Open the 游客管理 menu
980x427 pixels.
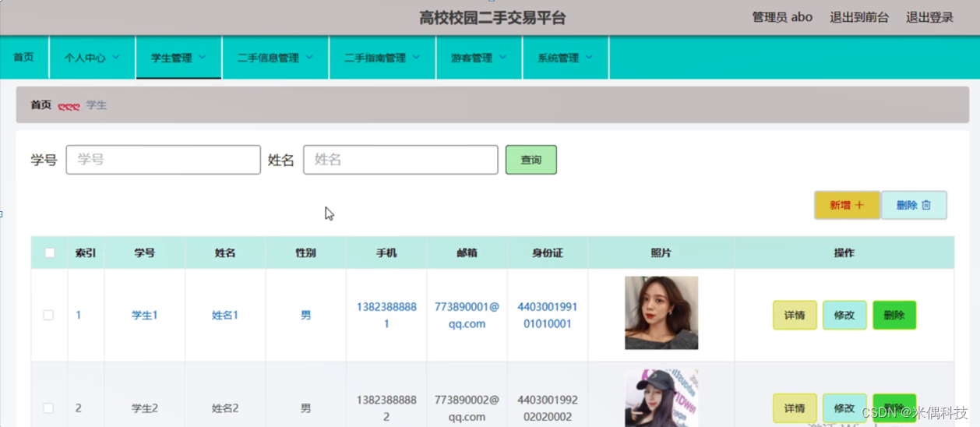(478, 57)
